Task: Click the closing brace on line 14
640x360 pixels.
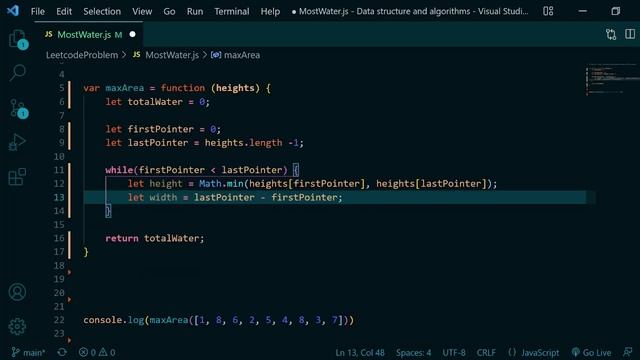Action: (x=108, y=211)
